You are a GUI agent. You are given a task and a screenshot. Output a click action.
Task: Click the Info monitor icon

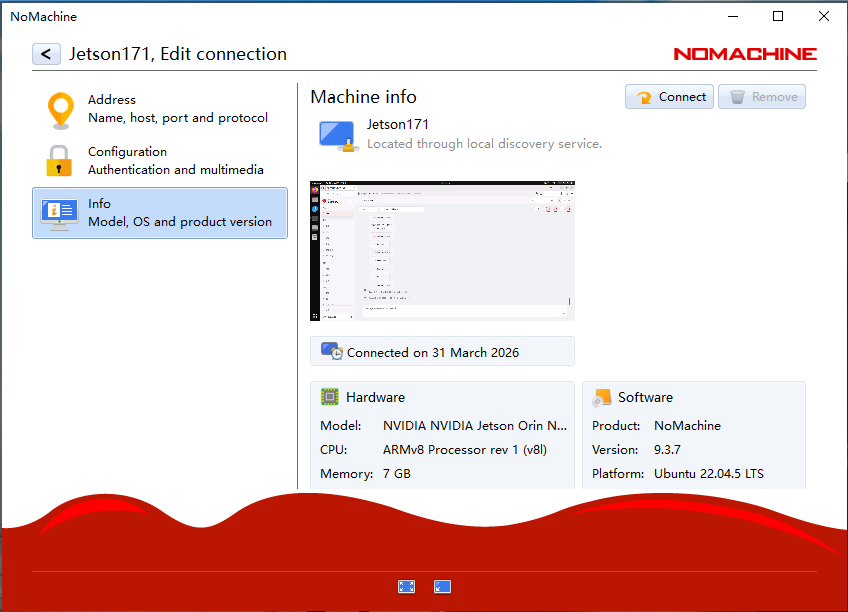[x=59, y=214]
